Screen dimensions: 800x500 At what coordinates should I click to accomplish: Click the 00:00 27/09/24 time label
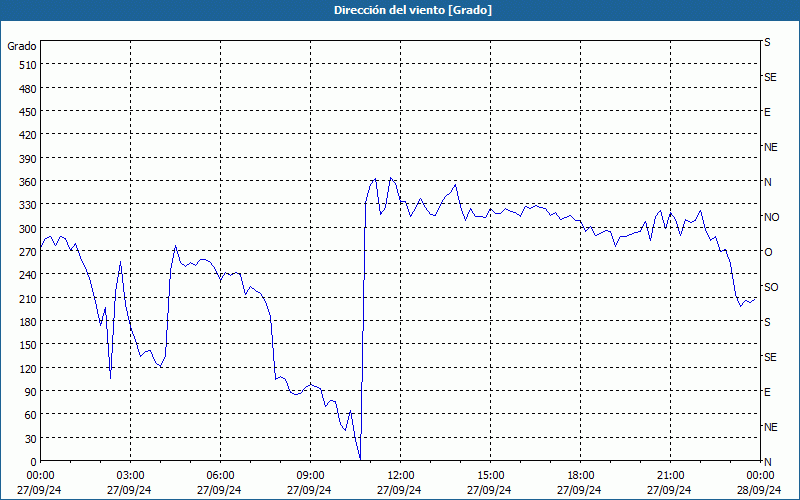[39, 483]
